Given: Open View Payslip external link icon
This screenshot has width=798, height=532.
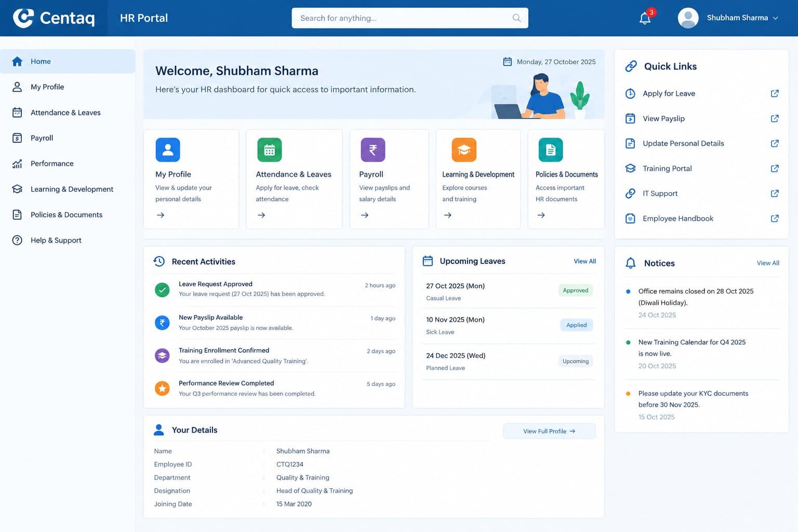Looking at the screenshot, I should (775, 118).
